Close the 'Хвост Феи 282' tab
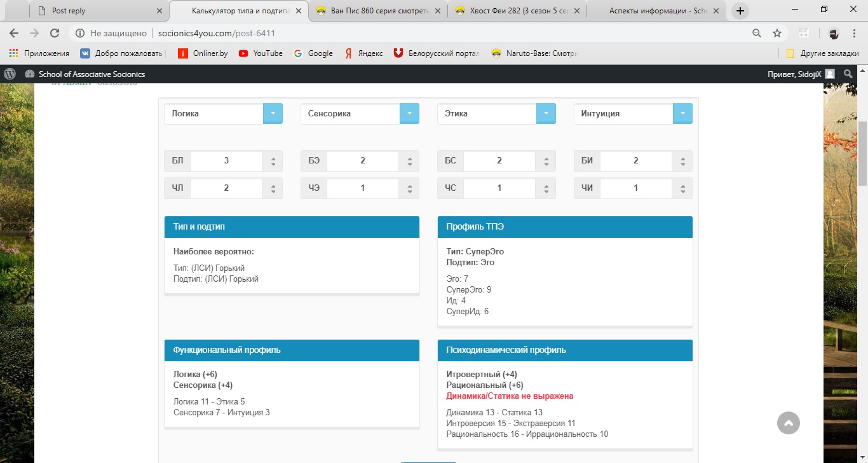The image size is (868, 463). [577, 11]
